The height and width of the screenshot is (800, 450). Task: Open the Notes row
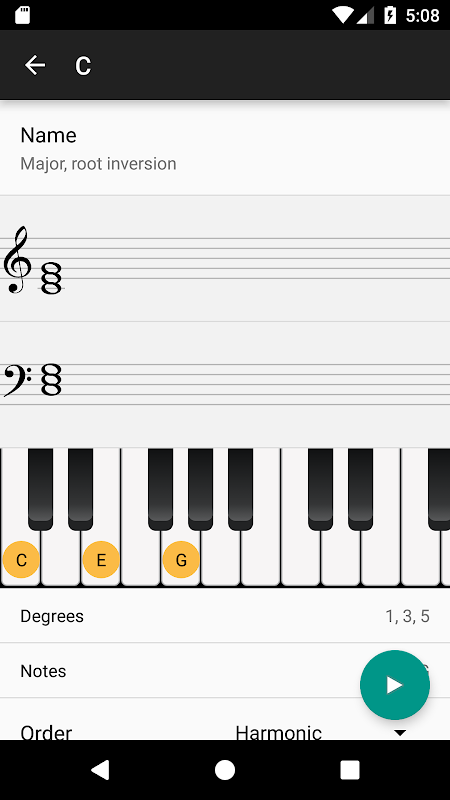(x=225, y=670)
